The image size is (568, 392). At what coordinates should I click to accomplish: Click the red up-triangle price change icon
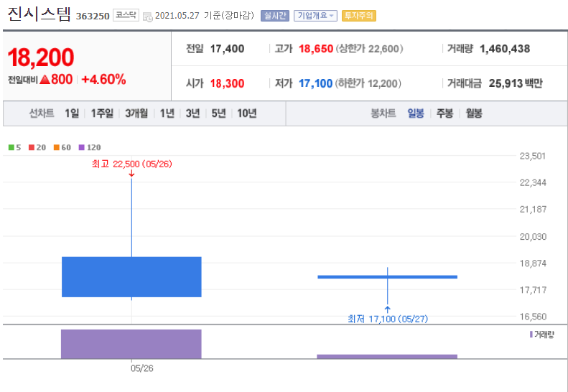(45, 80)
